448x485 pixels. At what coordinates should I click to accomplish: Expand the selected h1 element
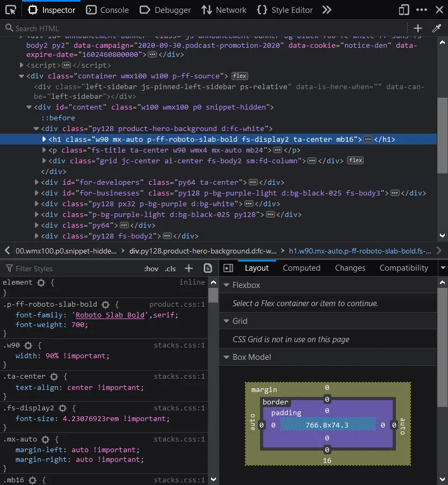44,139
